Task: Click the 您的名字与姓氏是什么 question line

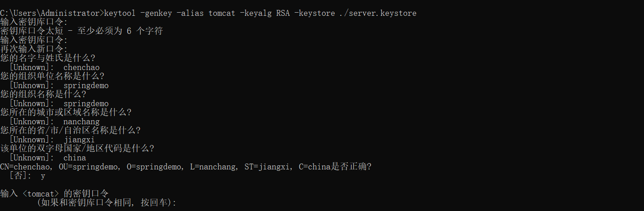Action: [x=48, y=58]
